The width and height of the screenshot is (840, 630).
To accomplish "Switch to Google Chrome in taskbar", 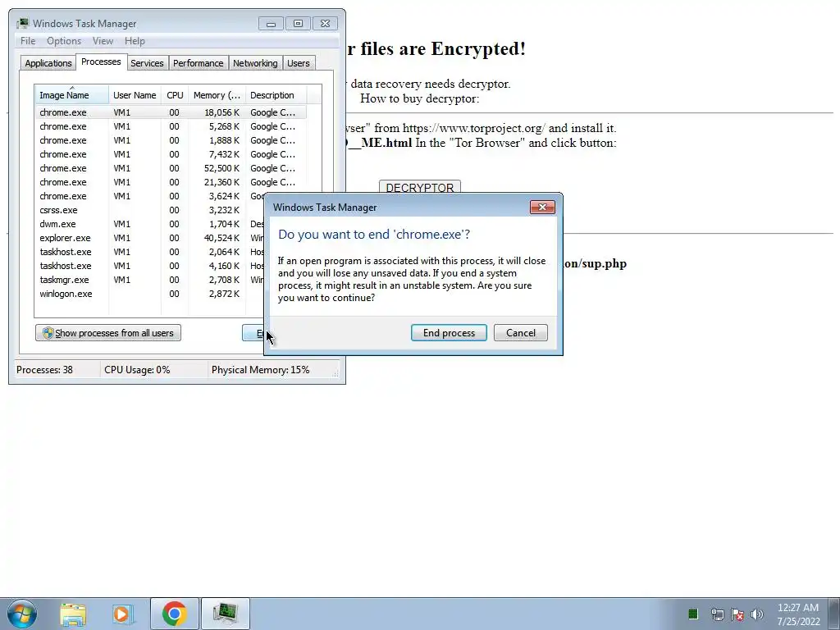I will [x=174, y=614].
